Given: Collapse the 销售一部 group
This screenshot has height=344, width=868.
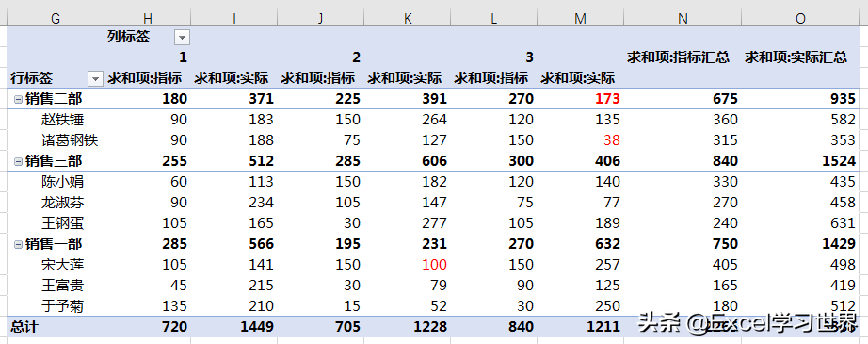Looking at the screenshot, I should [18, 244].
